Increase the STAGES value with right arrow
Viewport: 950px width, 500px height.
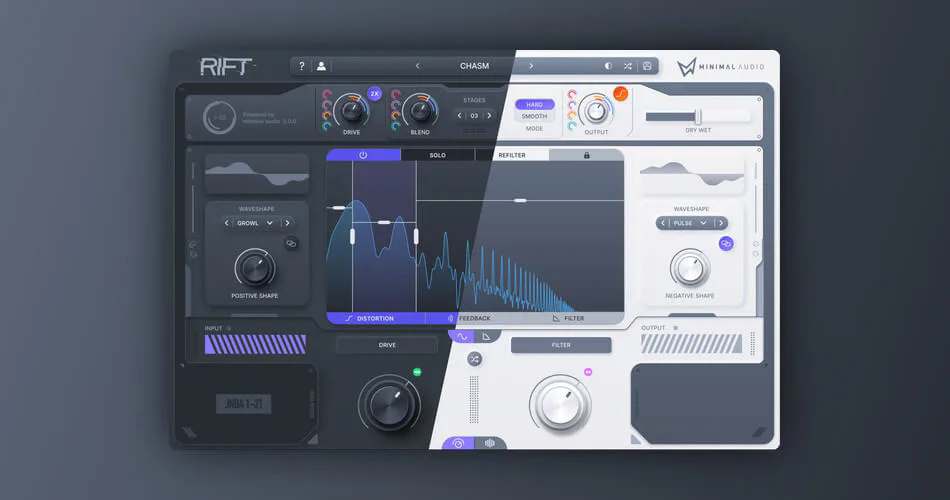pos(490,116)
